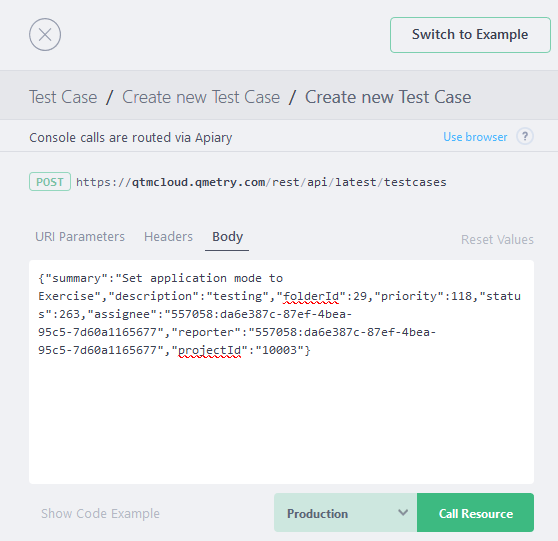Click inside the request body JSON editor

click(x=281, y=372)
